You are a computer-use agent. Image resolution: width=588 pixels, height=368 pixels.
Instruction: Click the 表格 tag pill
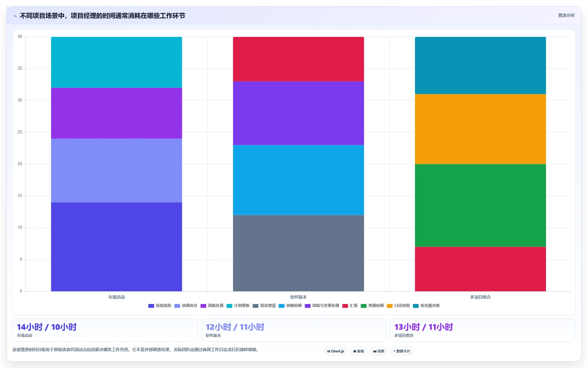358,351
